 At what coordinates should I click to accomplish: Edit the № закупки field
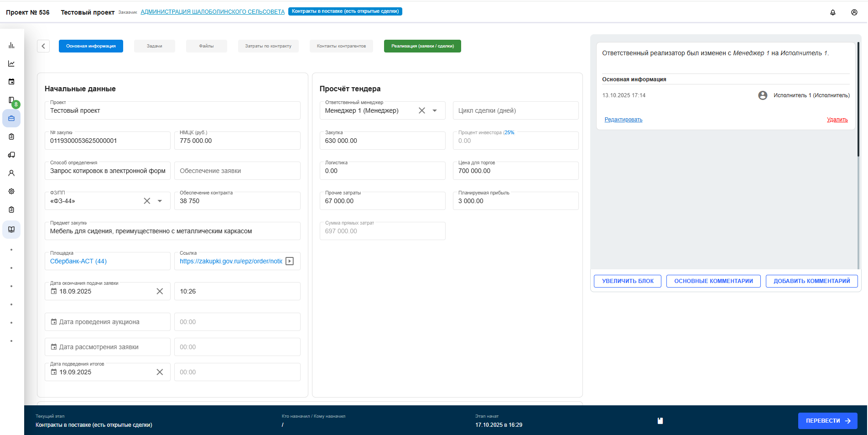click(x=108, y=141)
